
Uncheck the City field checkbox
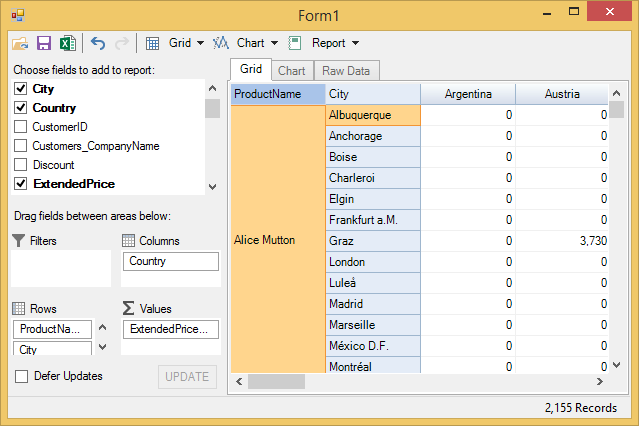coord(20,89)
